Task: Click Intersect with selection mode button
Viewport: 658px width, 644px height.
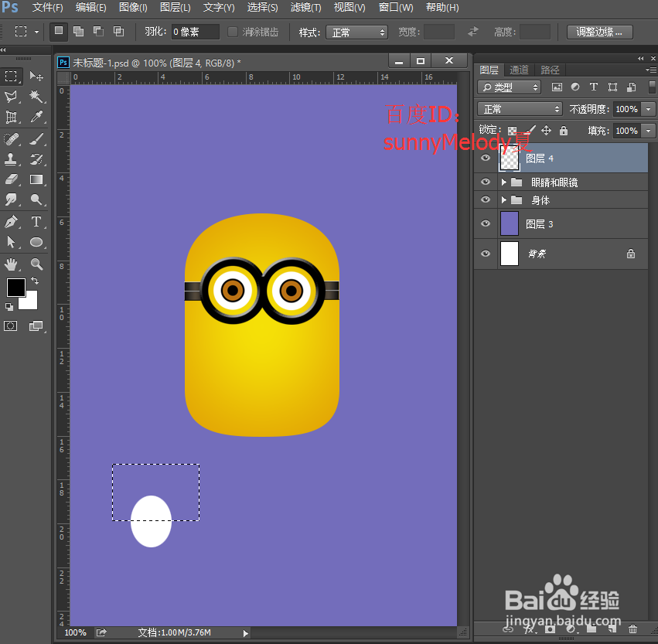Action: tap(119, 32)
